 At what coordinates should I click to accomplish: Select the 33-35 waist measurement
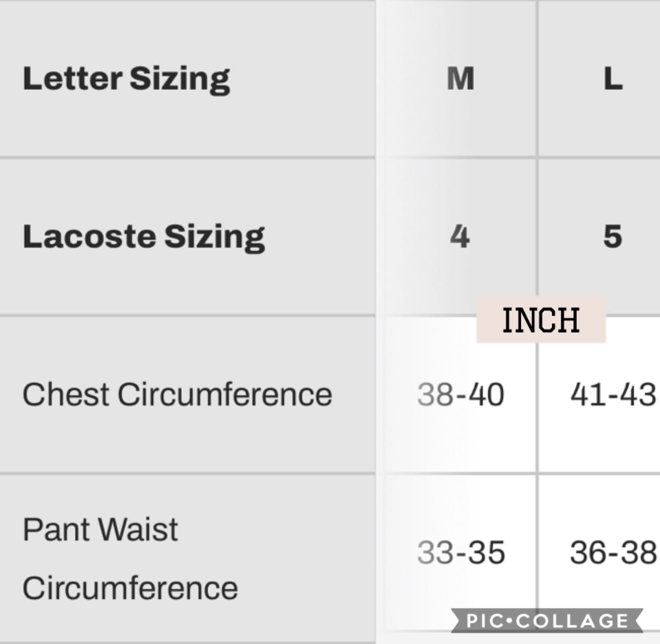coord(461,552)
